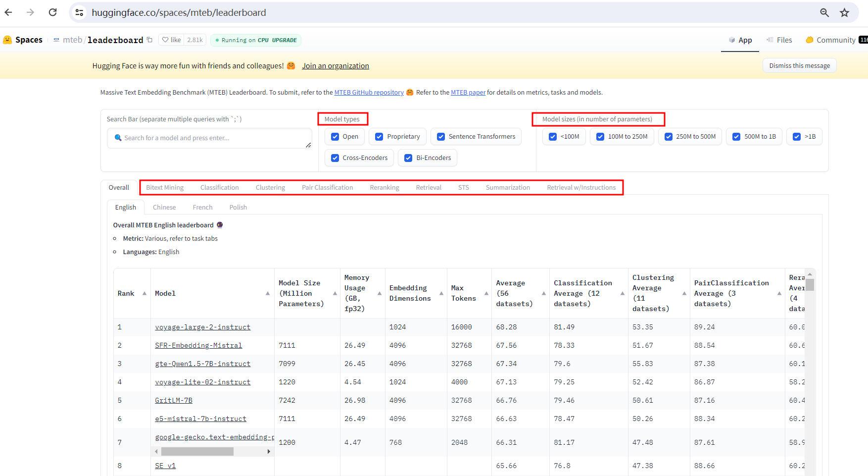The height and width of the screenshot is (476, 868).
Task: Open the Files tab of the space
Action: pyautogui.click(x=779, y=40)
